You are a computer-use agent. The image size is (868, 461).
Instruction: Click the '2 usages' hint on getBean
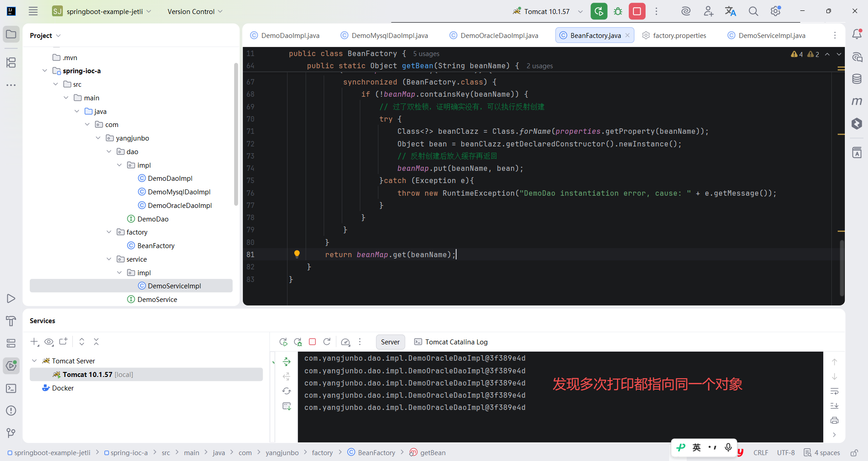click(539, 66)
